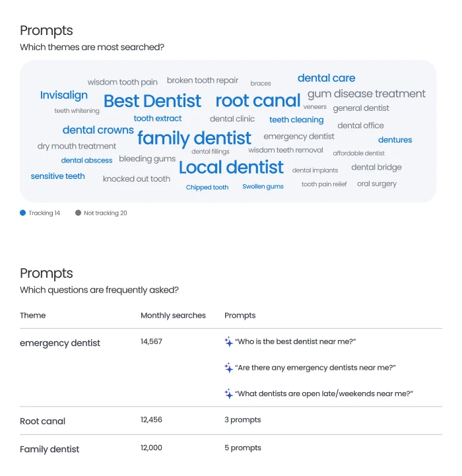
Task: Click "teeth cleaning" in the cloud
Action: [296, 120]
